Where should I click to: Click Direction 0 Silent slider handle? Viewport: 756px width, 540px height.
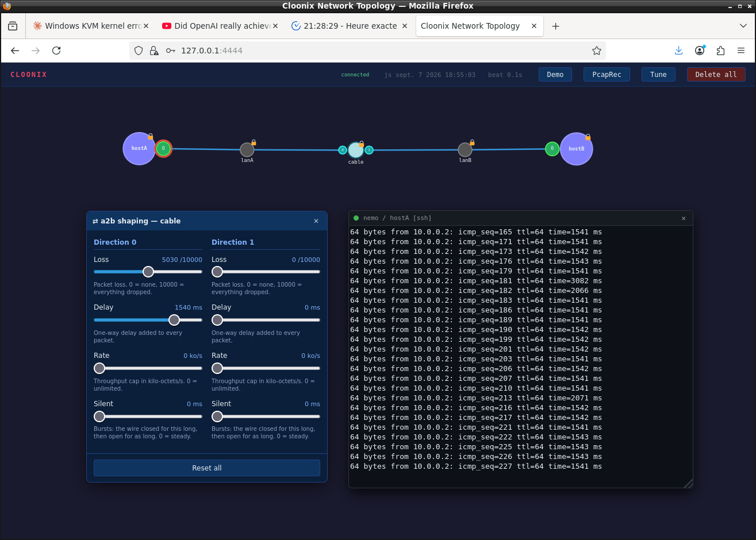(99, 416)
